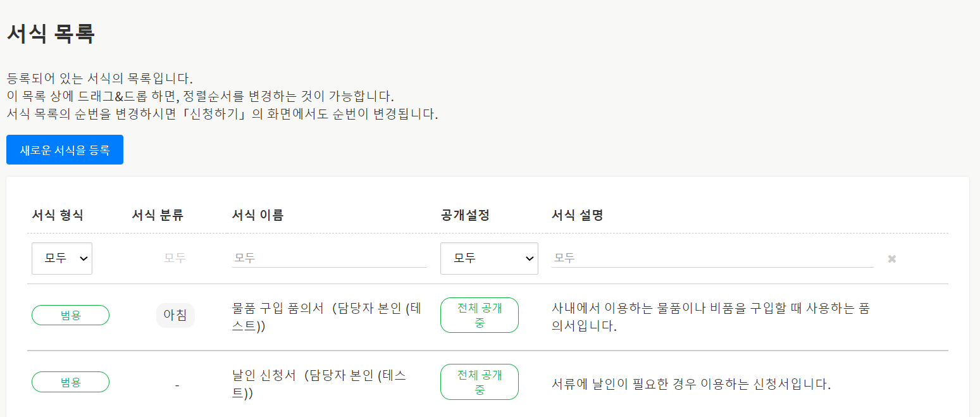
Task: Select the 아침 category tag
Action: tap(175, 315)
